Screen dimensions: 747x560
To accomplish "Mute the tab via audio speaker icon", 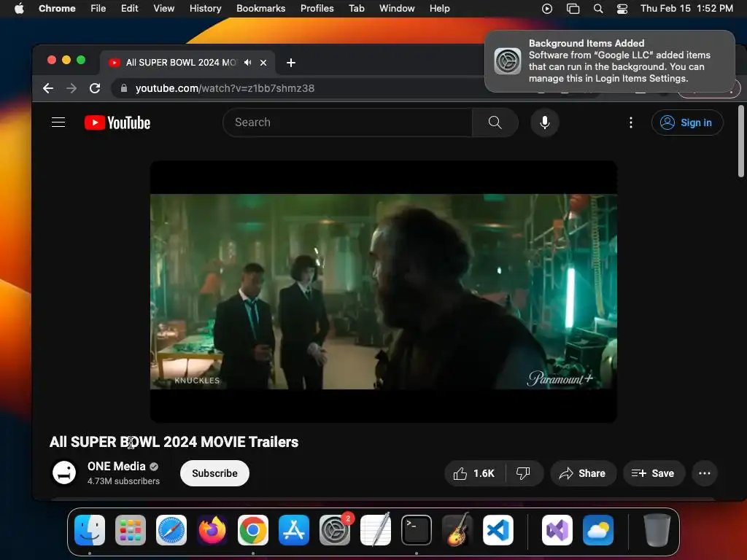I will 248,63.
